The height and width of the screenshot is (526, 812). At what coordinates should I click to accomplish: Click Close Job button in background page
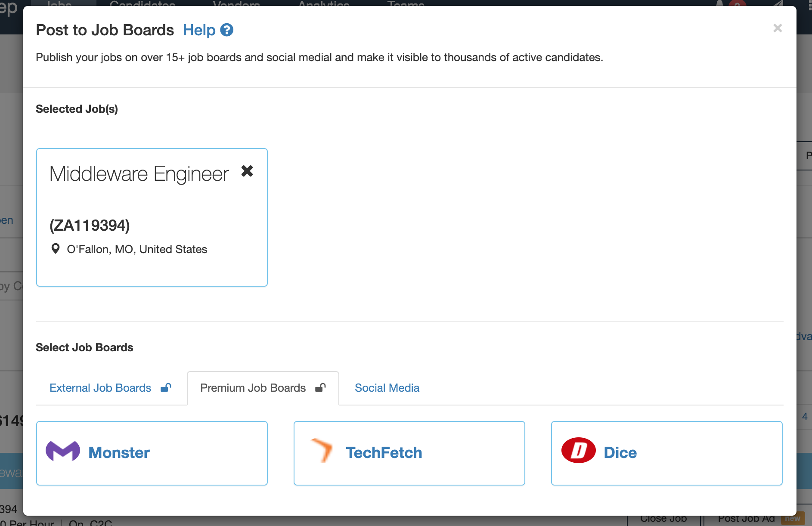[x=663, y=520]
